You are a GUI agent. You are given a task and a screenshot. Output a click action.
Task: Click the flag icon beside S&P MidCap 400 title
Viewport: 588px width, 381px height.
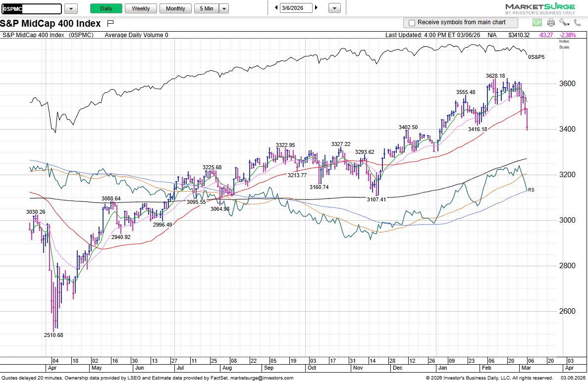point(110,23)
